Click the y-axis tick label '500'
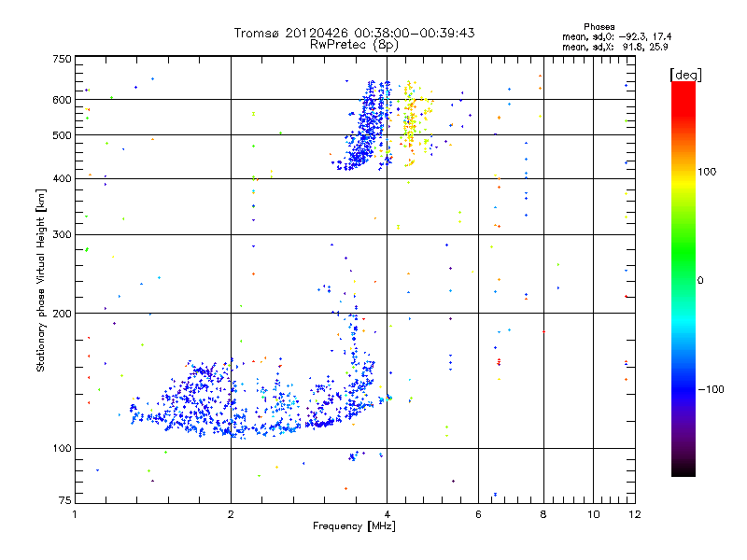This screenshot has height=560, width=747. tap(62, 135)
